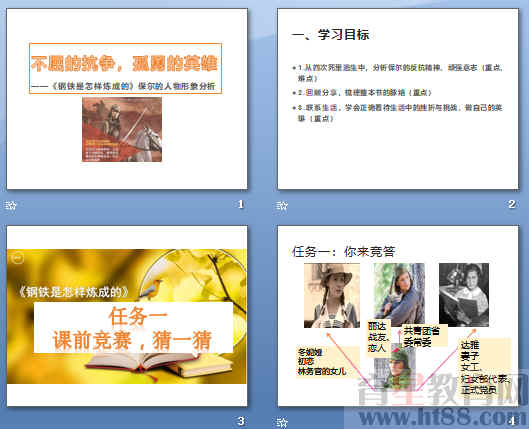
Task: Select slide 3 '任务一 课前竞赛' thumbnail
Action: coord(127,316)
